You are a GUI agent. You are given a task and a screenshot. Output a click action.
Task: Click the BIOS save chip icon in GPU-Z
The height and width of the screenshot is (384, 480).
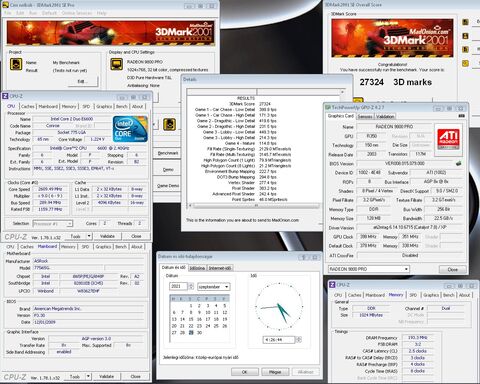tap(459, 163)
